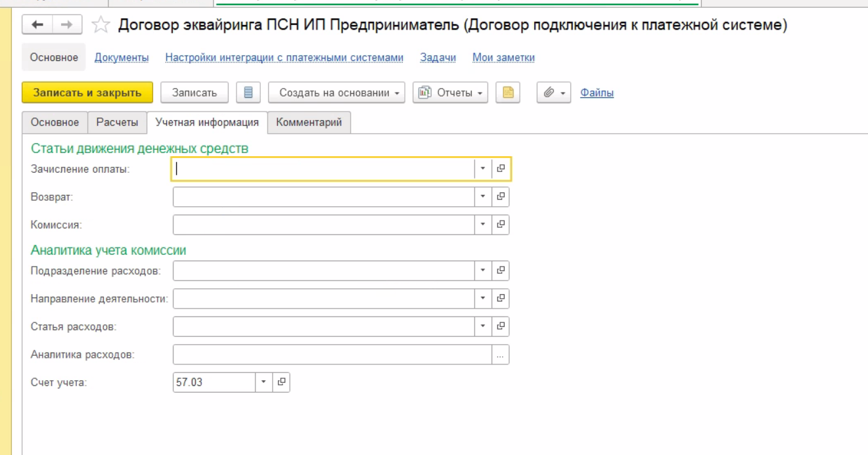The image size is (868, 455).
Task: Open the Создать на основании menu
Action: (336, 93)
